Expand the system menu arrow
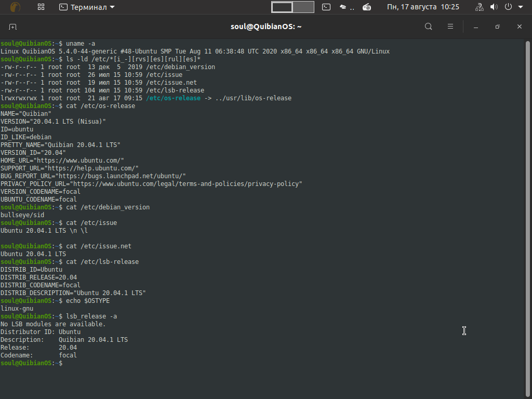Image resolution: width=532 pixels, height=399 pixels. coord(521,7)
